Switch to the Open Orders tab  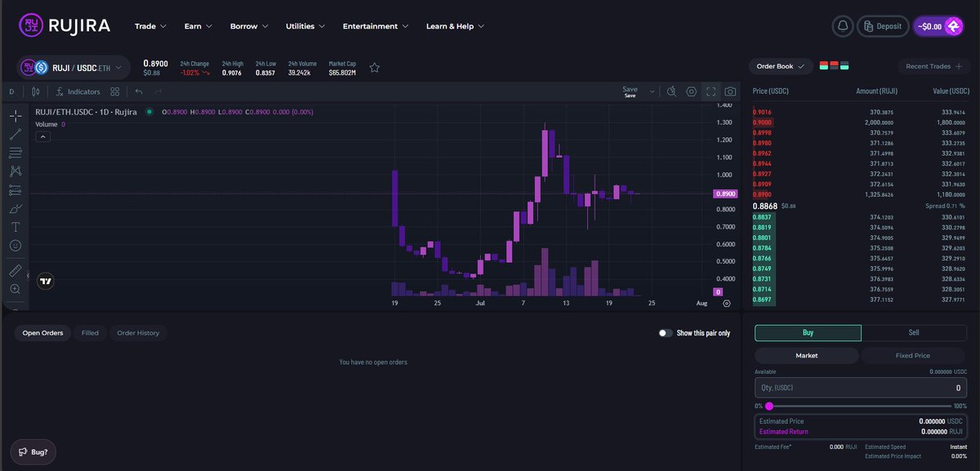[42, 333]
